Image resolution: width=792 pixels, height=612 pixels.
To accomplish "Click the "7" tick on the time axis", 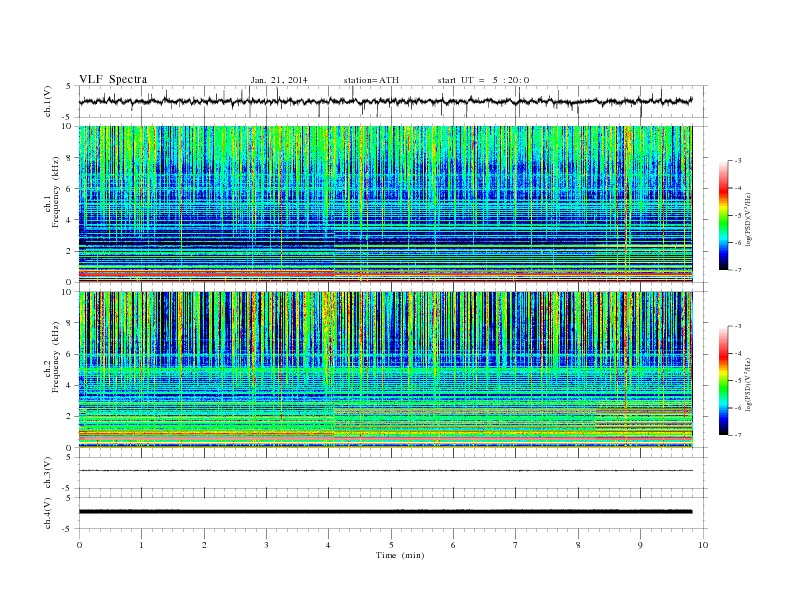I will pos(516,545).
